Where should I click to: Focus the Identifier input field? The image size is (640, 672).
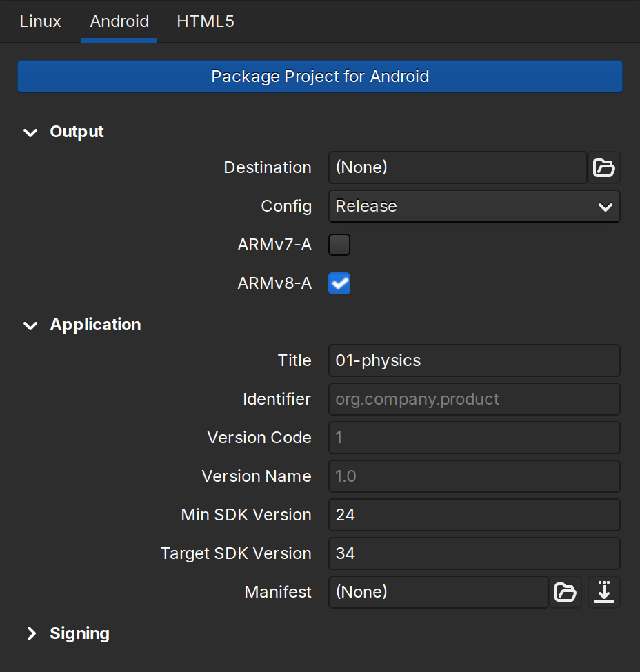click(x=474, y=399)
